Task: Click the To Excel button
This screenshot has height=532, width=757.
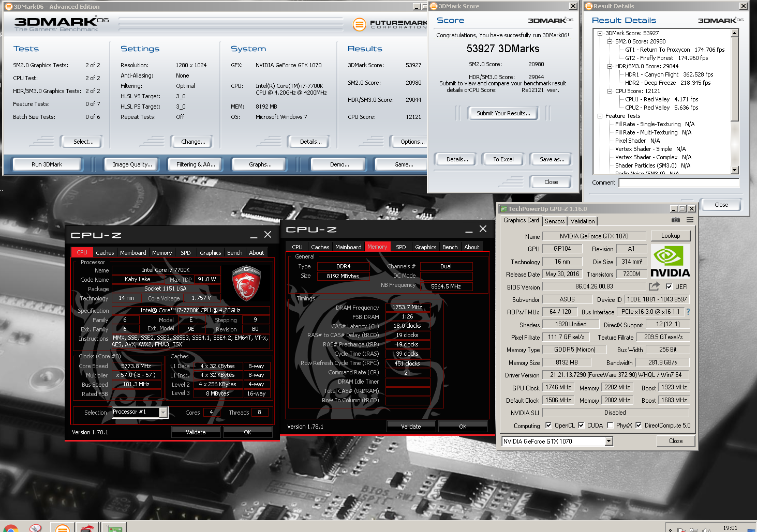Action: tap(503, 159)
